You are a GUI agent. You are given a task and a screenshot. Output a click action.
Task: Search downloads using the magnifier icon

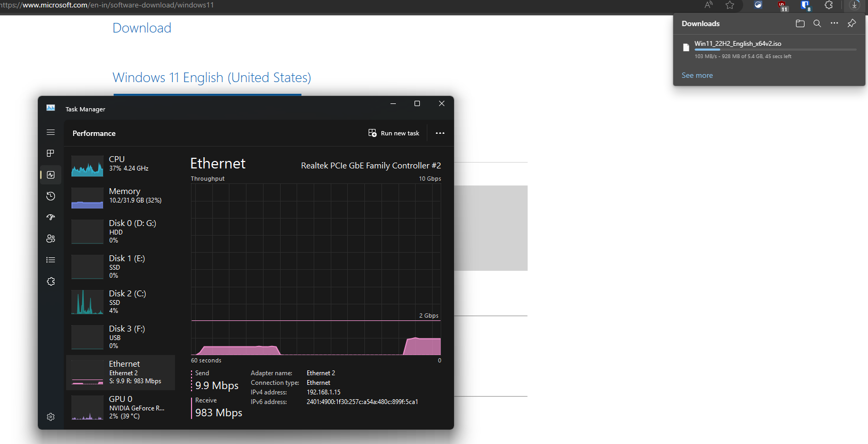tap(817, 23)
